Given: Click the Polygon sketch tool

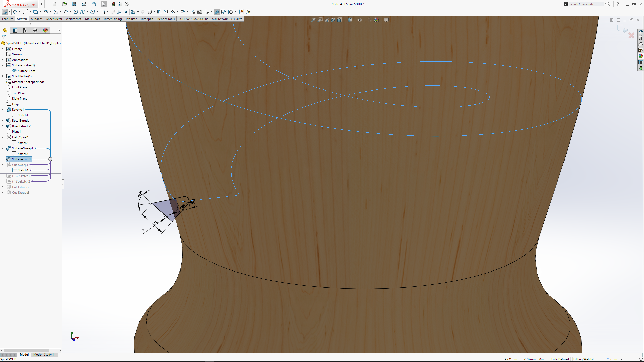Looking at the screenshot, I should click(x=76, y=12).
